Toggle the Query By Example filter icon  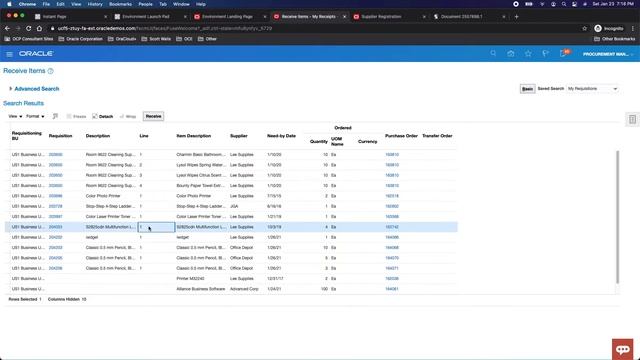(x=55, y=116)
